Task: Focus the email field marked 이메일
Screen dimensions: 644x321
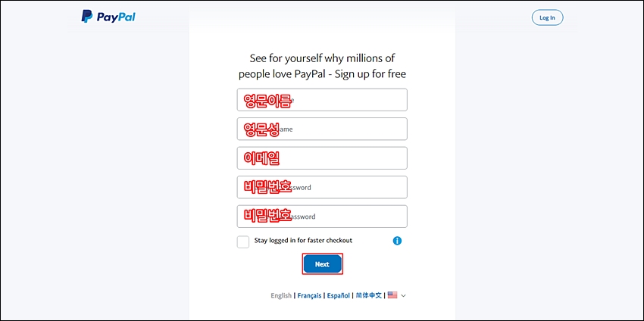Action: point(322,158)
